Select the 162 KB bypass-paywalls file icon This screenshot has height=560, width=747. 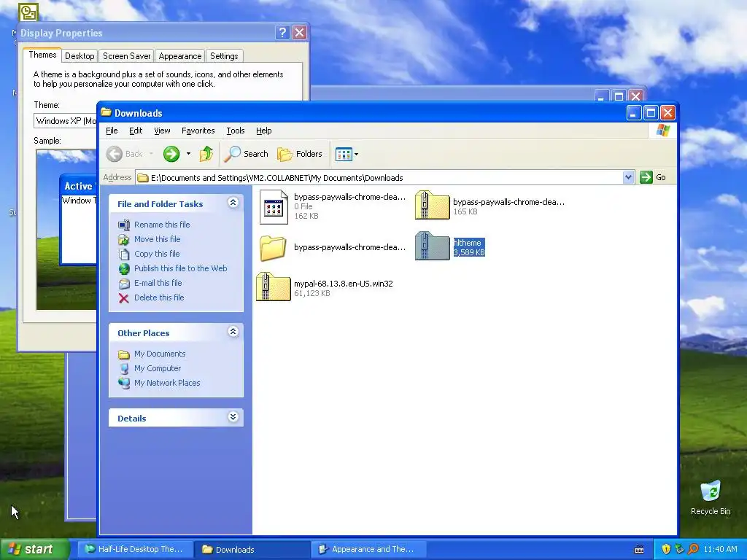pos(274,206)
